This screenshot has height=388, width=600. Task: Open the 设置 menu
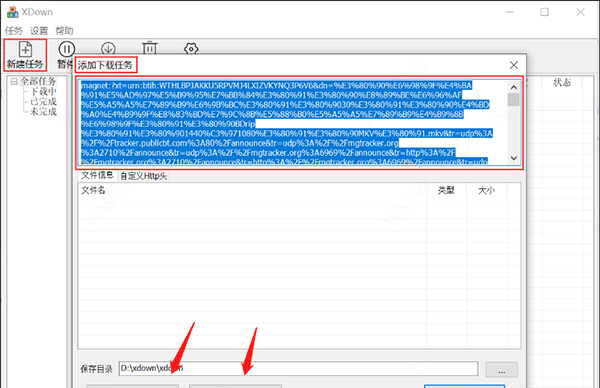(x=39, y=31)
